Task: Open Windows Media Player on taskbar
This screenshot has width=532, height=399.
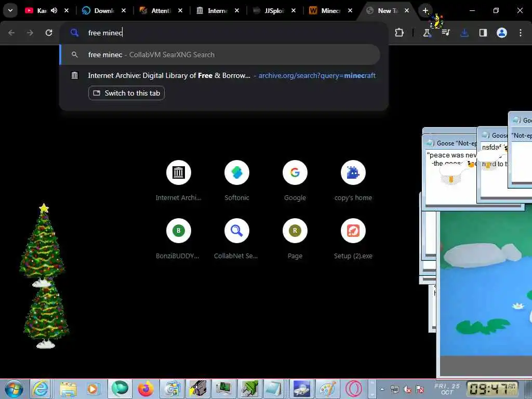Action: (x=94, y=389)
